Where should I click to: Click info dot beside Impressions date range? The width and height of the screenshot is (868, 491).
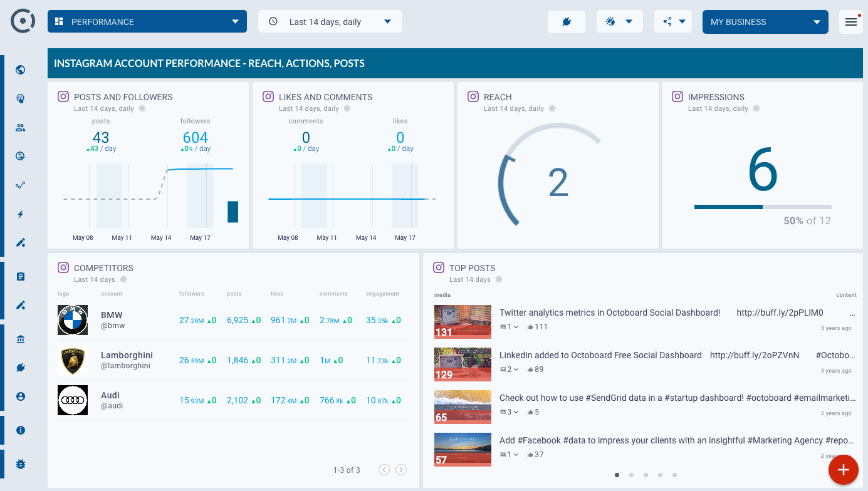[756, 108]
